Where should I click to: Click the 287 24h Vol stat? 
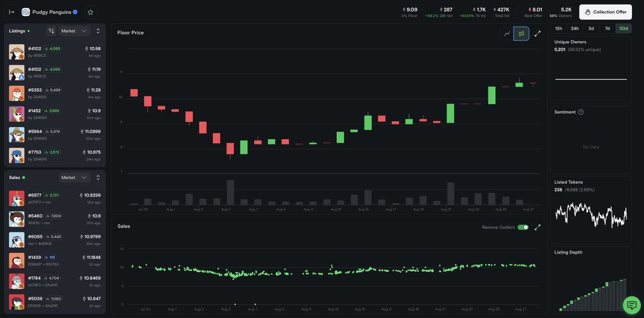click(439, 12)
